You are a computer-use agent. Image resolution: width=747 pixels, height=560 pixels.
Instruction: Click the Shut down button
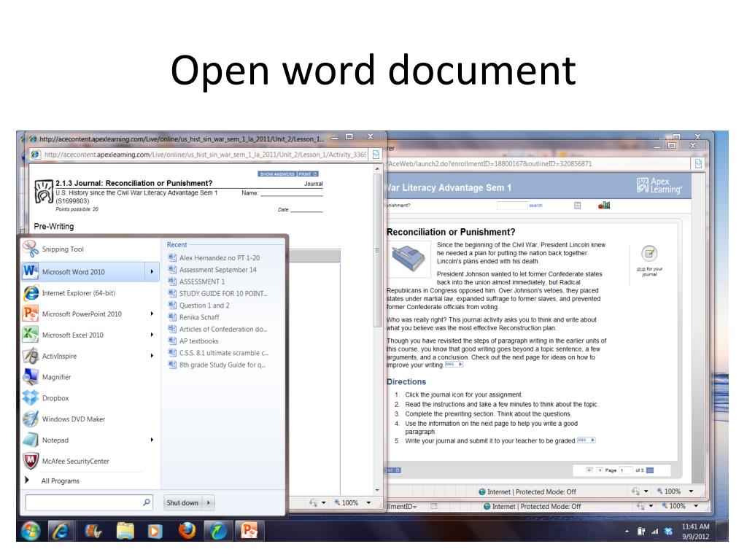pos(183,502)
